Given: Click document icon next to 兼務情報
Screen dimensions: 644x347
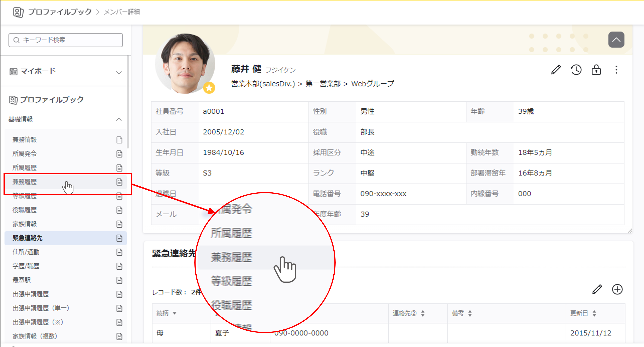Looking at the screenshot, I should 119,140.
